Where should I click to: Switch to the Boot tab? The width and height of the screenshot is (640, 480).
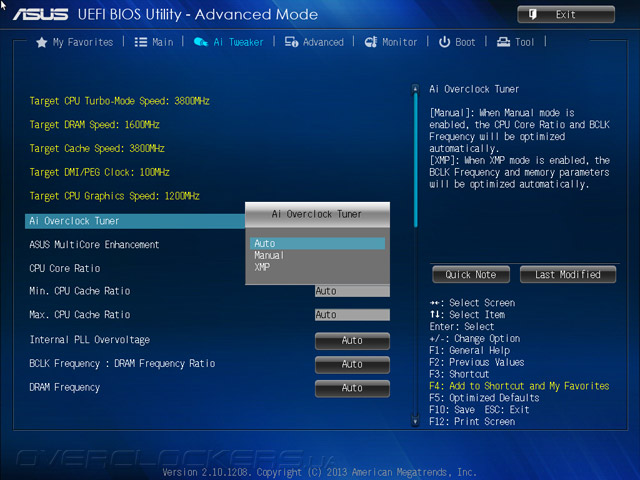[x=457, y=42]
